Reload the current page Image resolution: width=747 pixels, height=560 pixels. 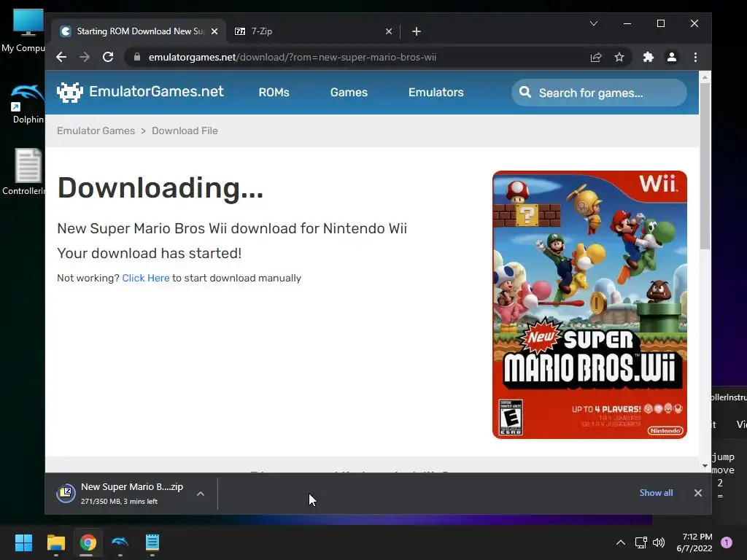click(x=108, y=57)
